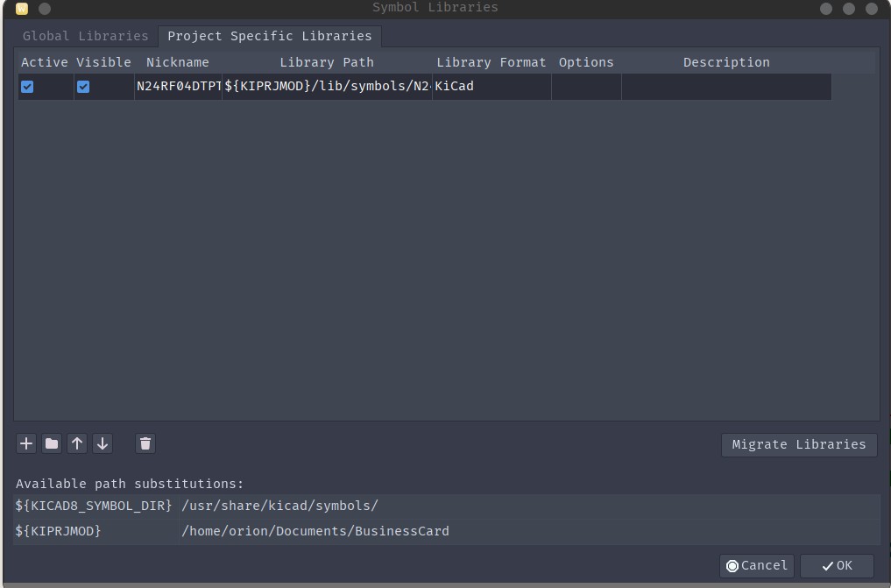Click the KiCad app icon in the title bar
Viewport: 891px width, 588px height.
(x=22, y=9)
